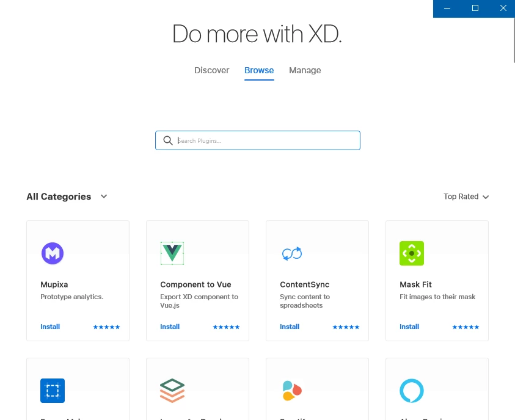Click the stacked layers plugin icon

[172, 391]
